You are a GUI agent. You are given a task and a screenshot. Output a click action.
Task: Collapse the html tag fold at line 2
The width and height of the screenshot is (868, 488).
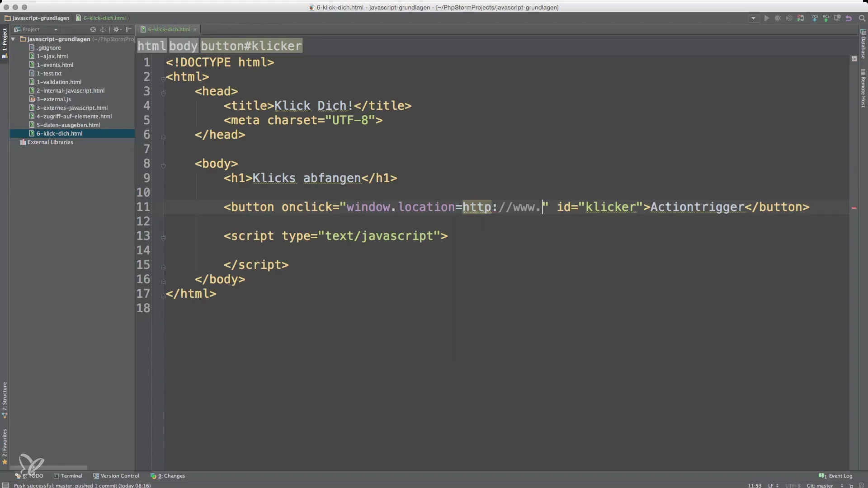pos(163,79)
